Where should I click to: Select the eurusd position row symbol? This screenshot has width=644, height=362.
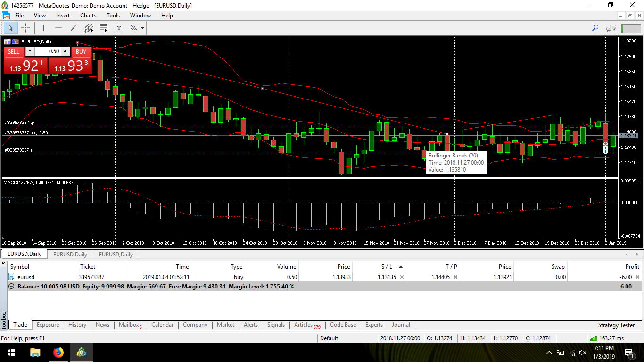click(x=26, y=277)
